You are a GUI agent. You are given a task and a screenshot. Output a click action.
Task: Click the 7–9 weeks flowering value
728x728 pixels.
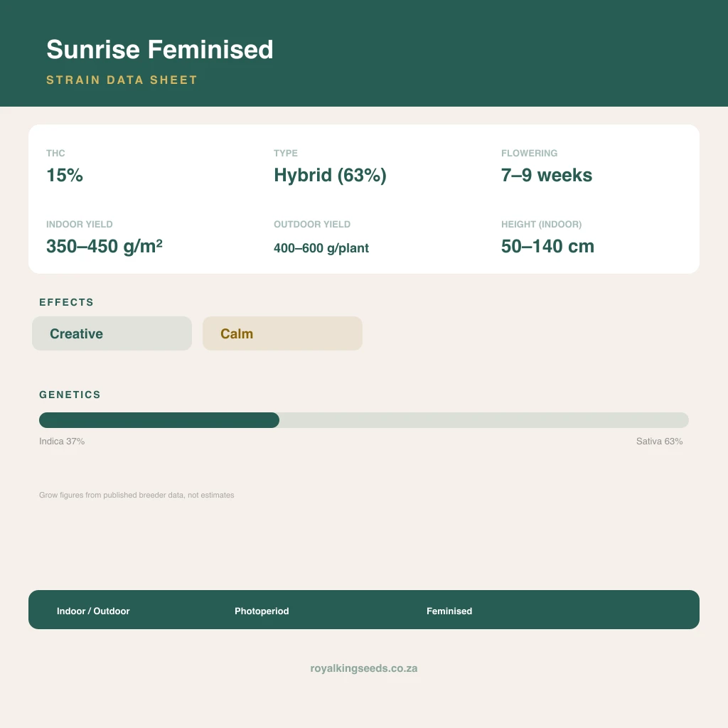(547, 175)
